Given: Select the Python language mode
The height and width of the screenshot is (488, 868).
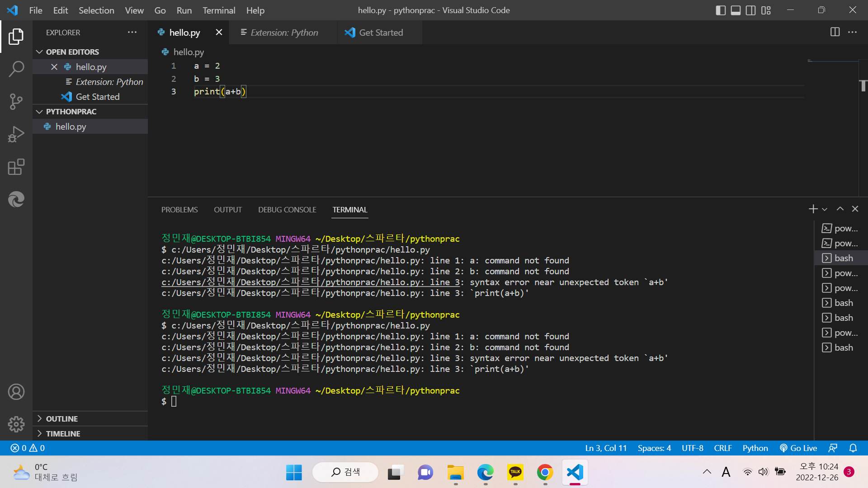Looking at the screenshot, I should (x=755, y=448).
